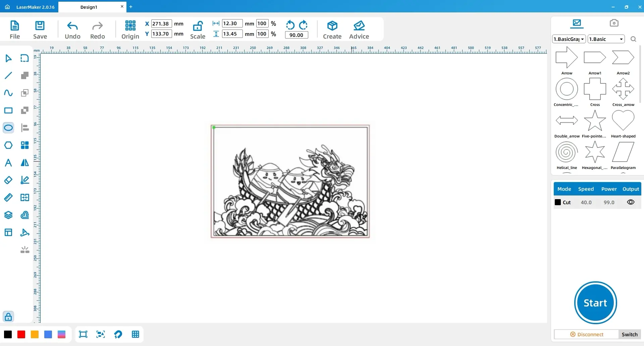Click the Cut layer speed value 40.0

[x=586, y=202]
